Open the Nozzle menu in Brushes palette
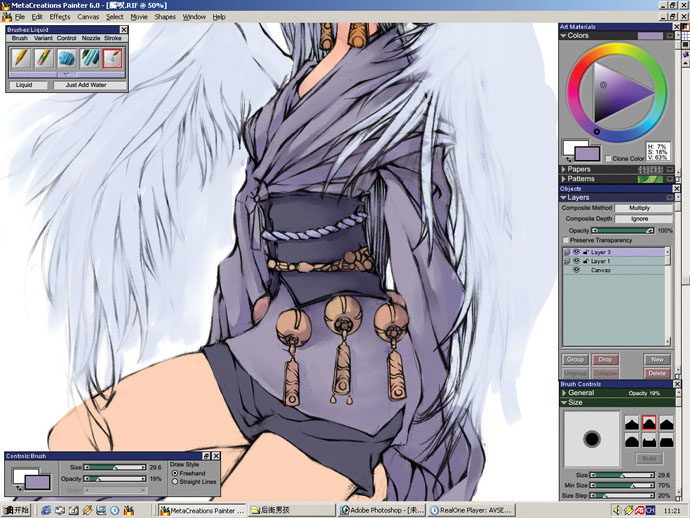 click(91, 38)
